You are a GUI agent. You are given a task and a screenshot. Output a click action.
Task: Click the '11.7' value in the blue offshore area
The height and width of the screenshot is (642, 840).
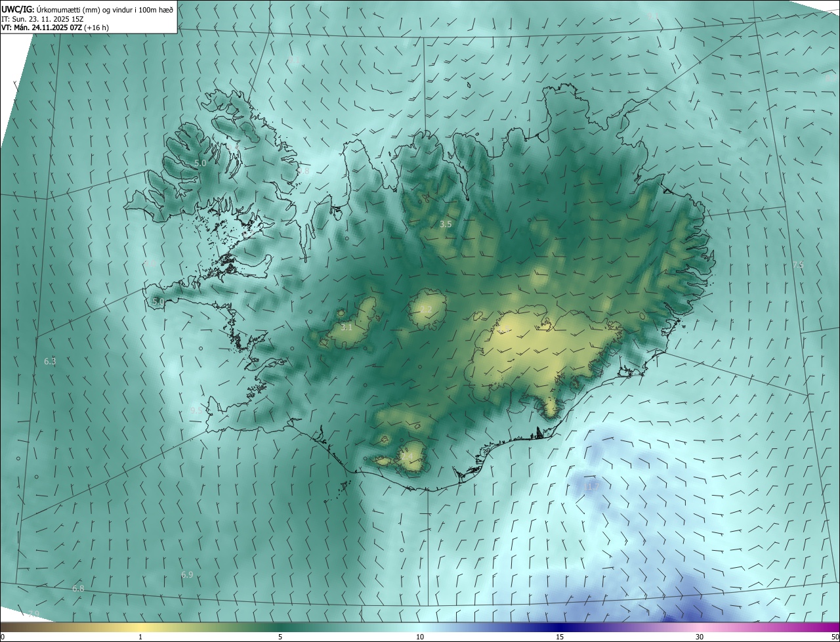(x=591, y=486)
